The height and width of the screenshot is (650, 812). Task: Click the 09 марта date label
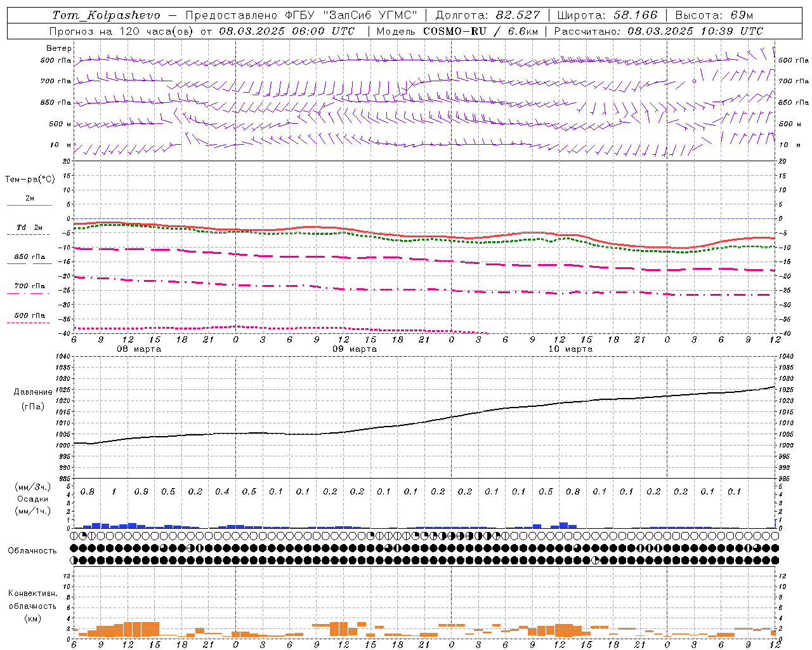355,349
